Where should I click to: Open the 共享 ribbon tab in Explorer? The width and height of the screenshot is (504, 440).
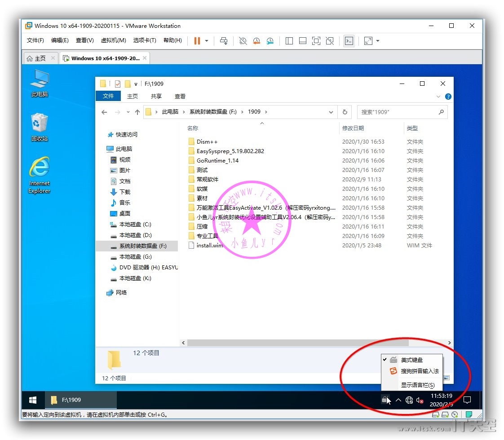click(x=156, y=97)
